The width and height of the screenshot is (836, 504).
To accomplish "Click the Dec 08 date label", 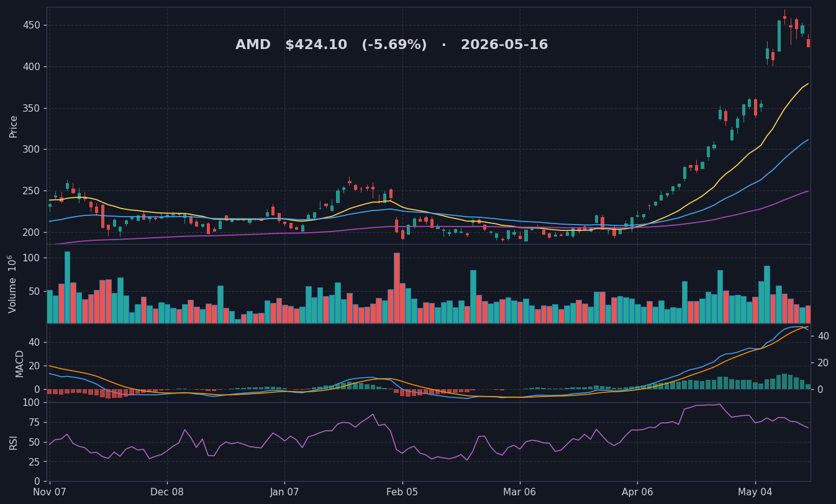I will point(167,492).
